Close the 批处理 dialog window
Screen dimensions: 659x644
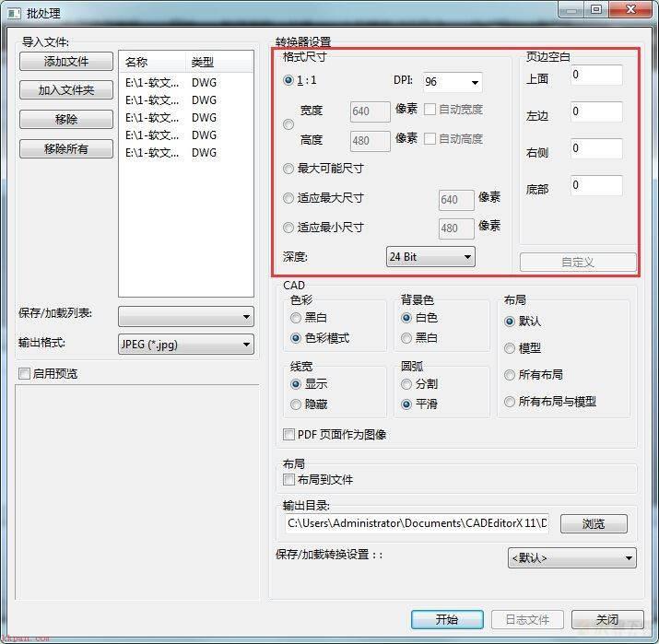pyautogui.click(x=630, y=9)
